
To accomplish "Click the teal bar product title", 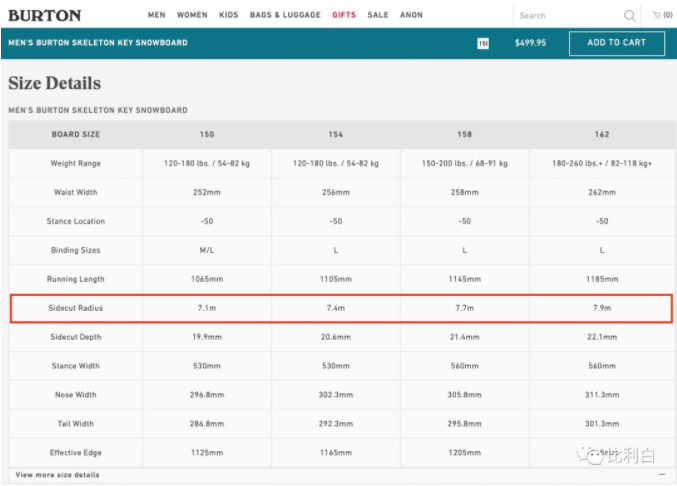I will tap(98, 43).
